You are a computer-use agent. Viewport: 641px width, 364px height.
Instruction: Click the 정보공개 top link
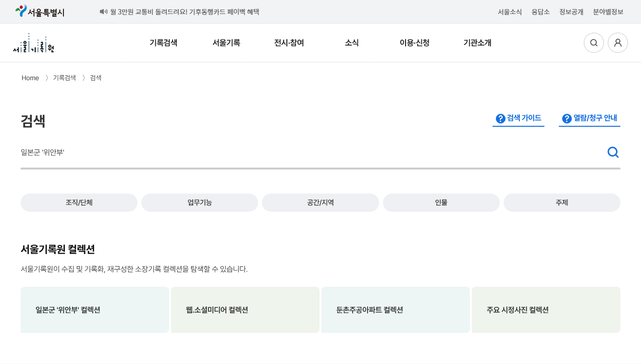coord(571,12)
